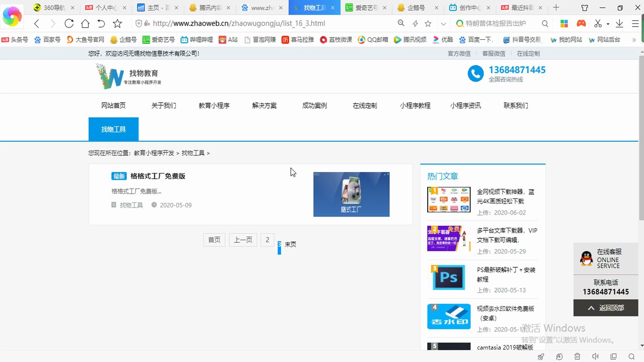Open the 教育小程序 navigation tab
This screenshot has width=644, height=362.
214,106
